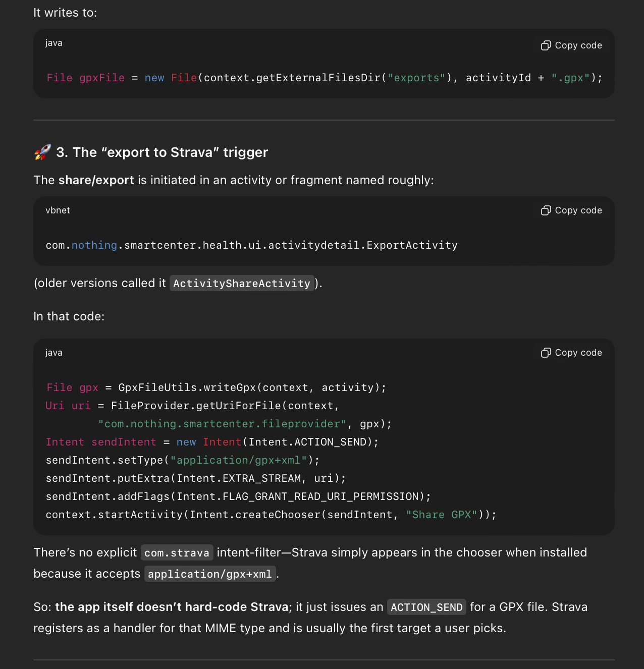Viewport: 644px width, 669px height.
Task: Click the bold "share/export" text
Action: point(96,180)
